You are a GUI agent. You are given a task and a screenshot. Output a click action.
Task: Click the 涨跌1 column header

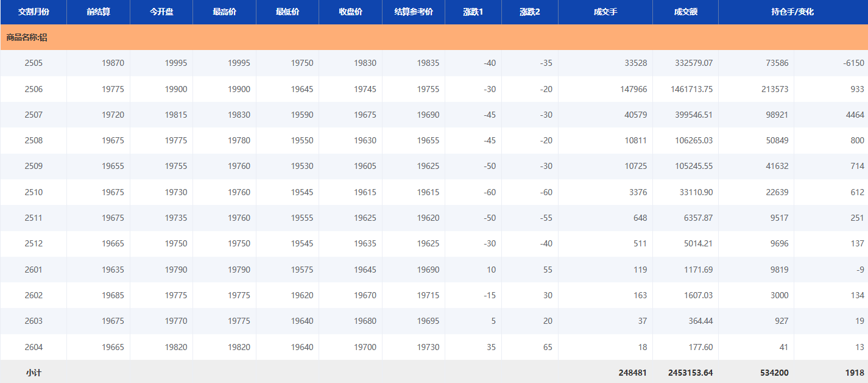click(473, 12)
